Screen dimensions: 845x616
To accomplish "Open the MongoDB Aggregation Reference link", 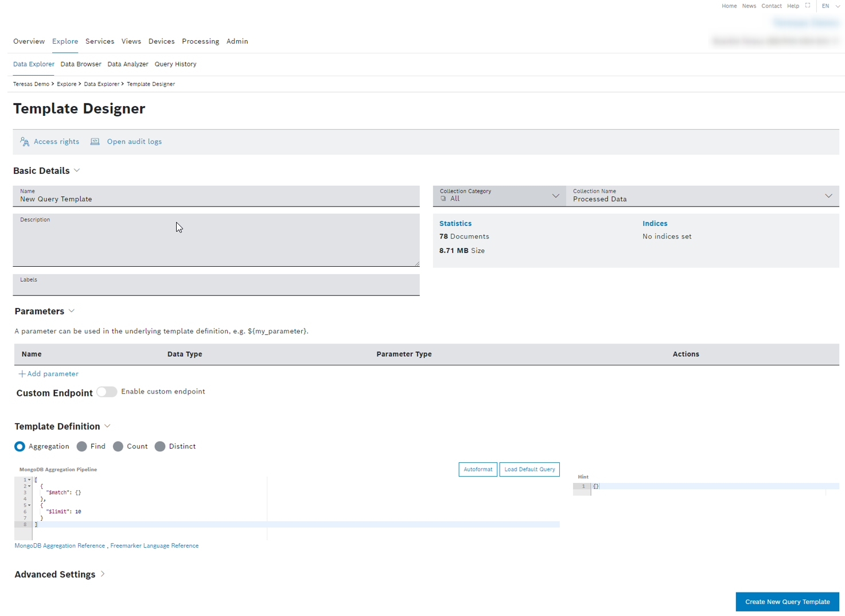I will [x=60, y=545].
